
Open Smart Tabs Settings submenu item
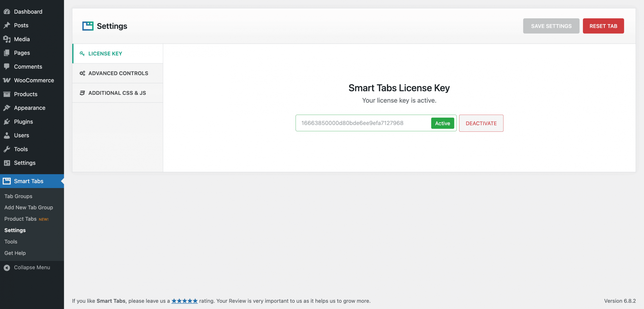click(15, 230)
